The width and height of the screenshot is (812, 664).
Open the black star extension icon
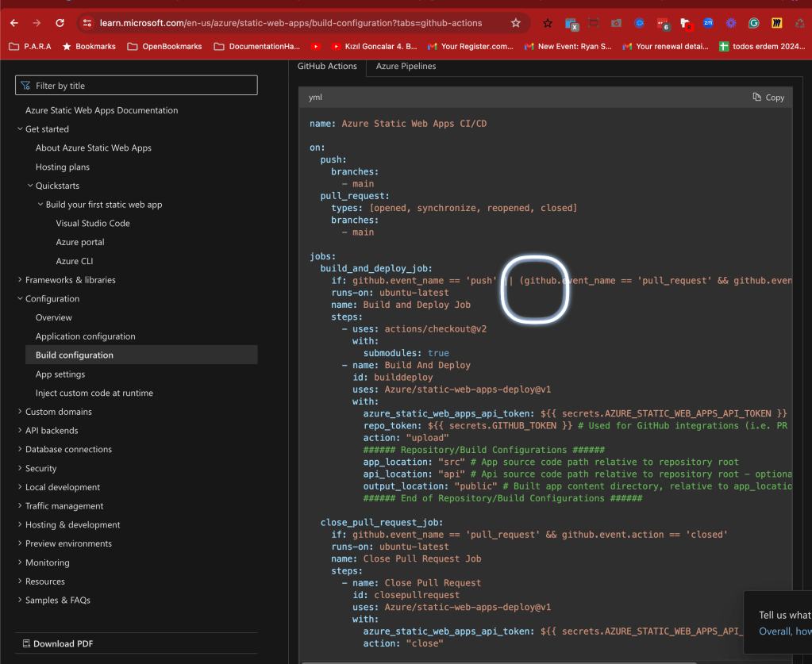pyautogui.click(x=548, y=23)
